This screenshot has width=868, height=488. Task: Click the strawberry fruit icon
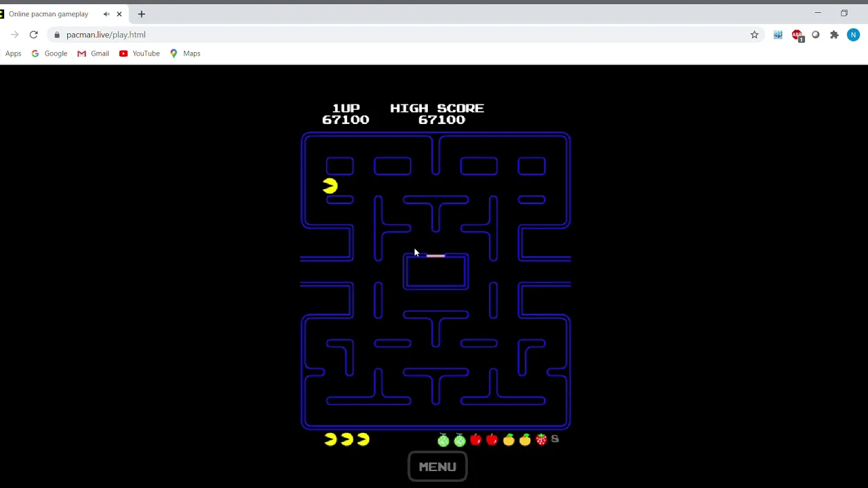541,439
